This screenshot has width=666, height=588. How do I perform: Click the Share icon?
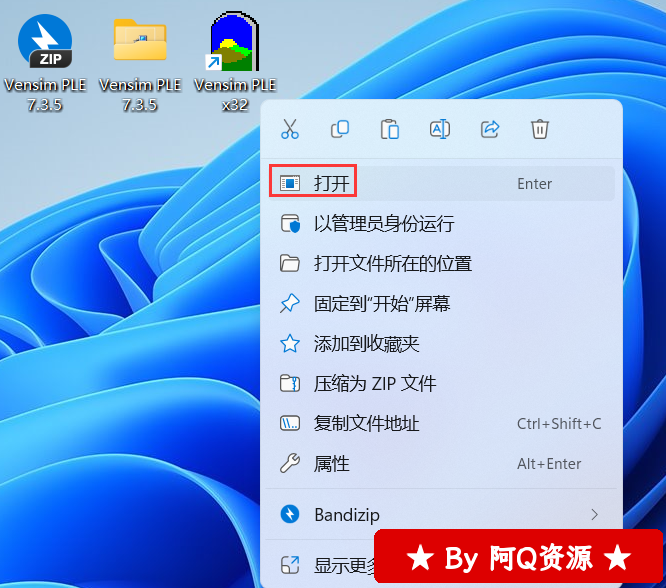[490, 129]
